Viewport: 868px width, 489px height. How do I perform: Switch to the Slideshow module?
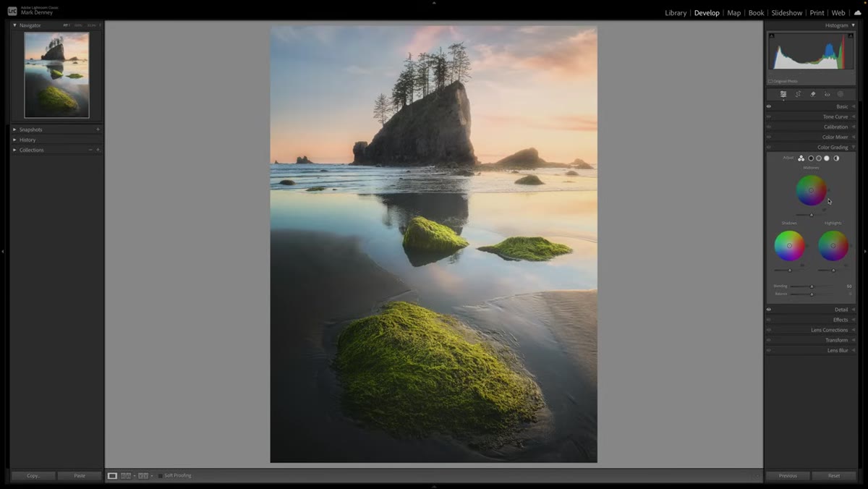[787, 13]
